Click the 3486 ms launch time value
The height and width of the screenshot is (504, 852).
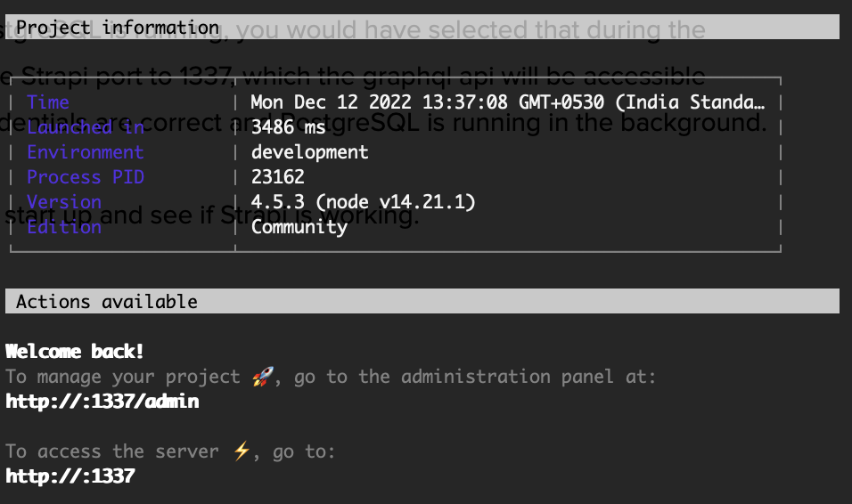pyautogui.click(x=289, y=127)
